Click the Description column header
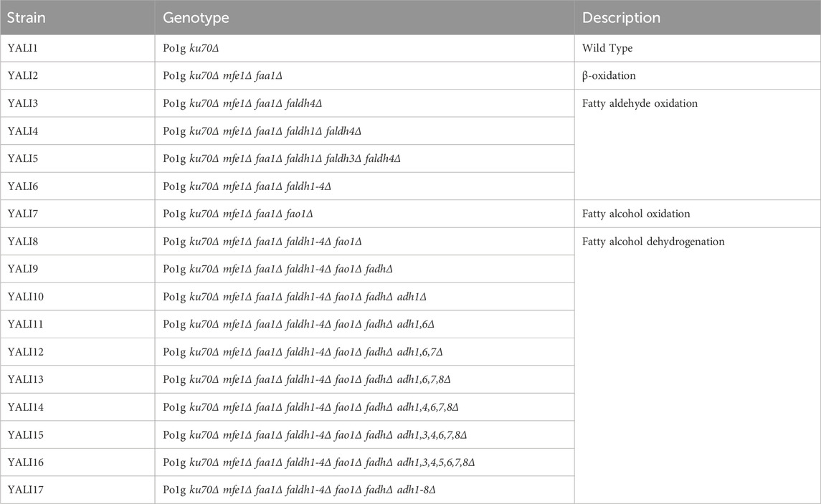Screen dimensions: 821x504 [621, 18]
